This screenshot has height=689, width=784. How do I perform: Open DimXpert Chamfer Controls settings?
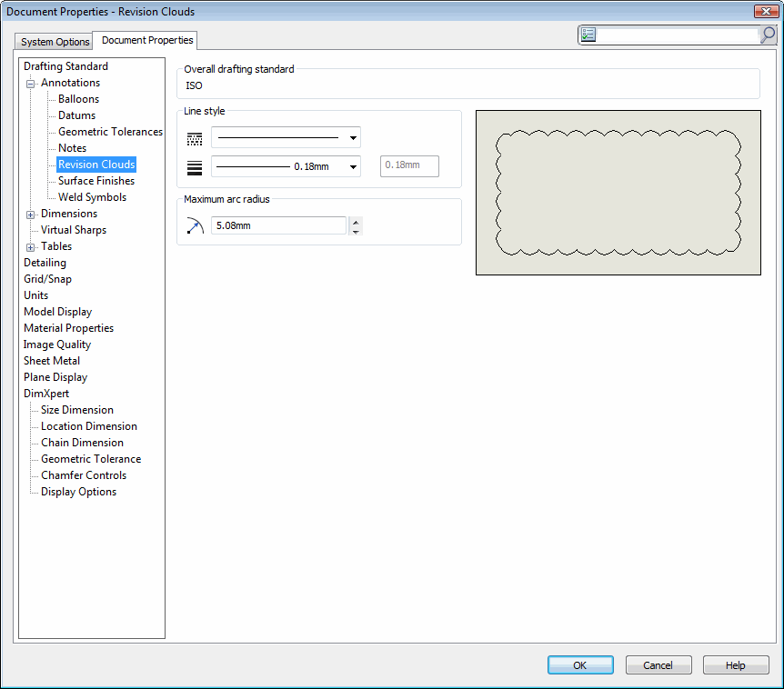pos(84,475)
